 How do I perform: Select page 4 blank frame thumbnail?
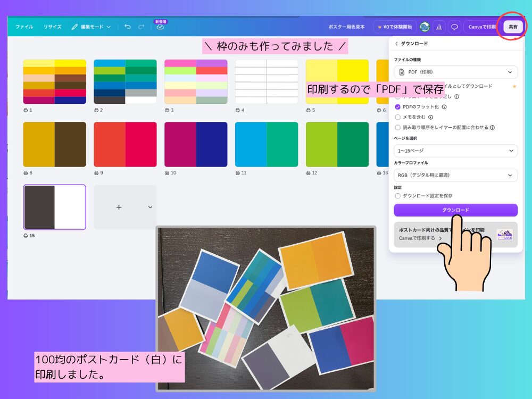[x=267, y=82]
